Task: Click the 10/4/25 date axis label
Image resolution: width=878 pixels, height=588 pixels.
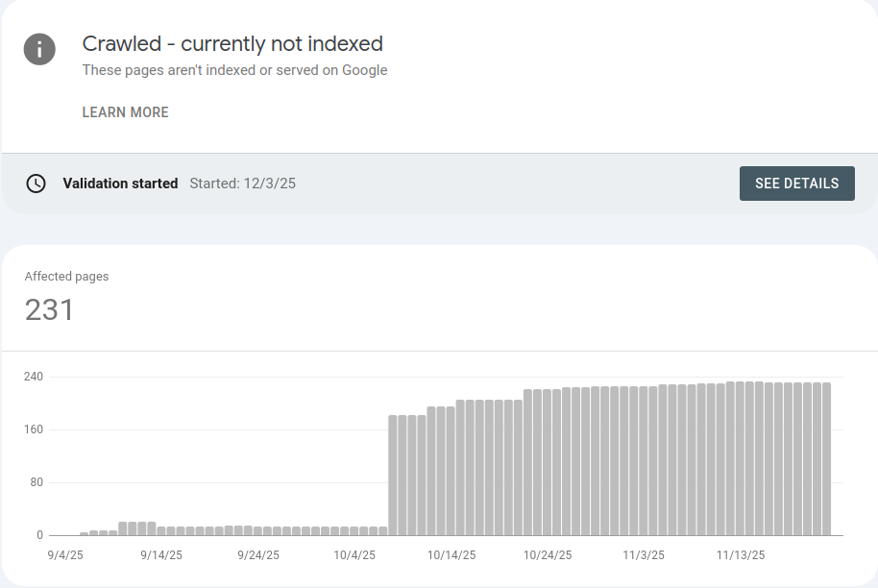Action: pyautogui.click(x=354, y=555)
